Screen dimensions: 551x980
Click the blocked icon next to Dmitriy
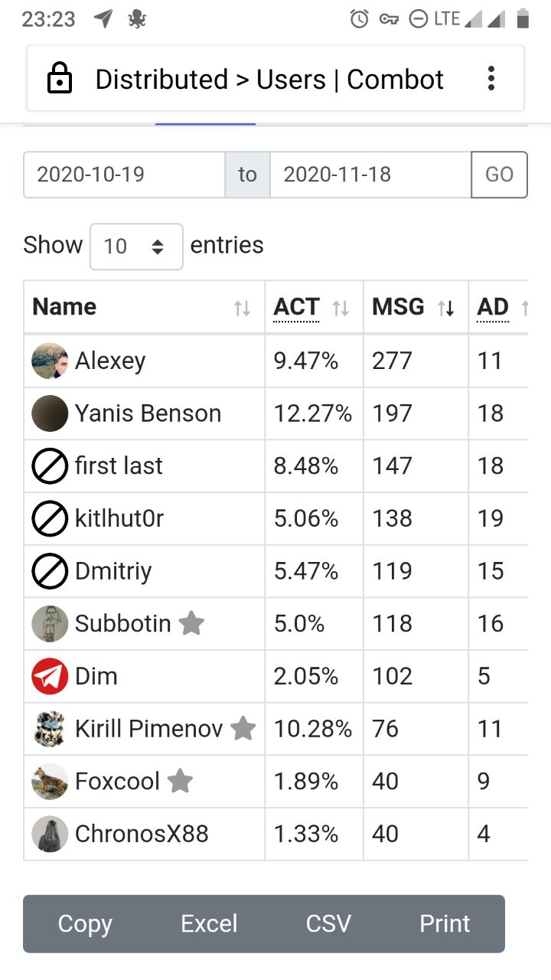click(x=50, y=571)
